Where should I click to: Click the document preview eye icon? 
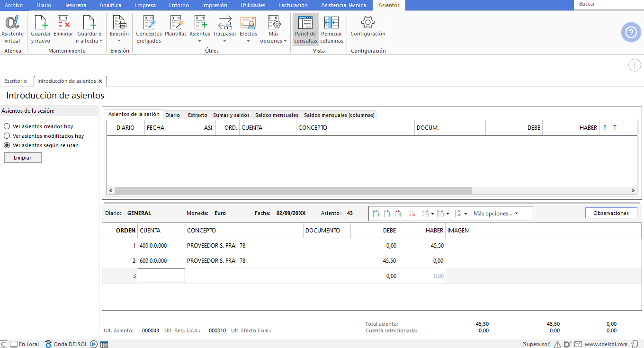[x=458, y=214]
